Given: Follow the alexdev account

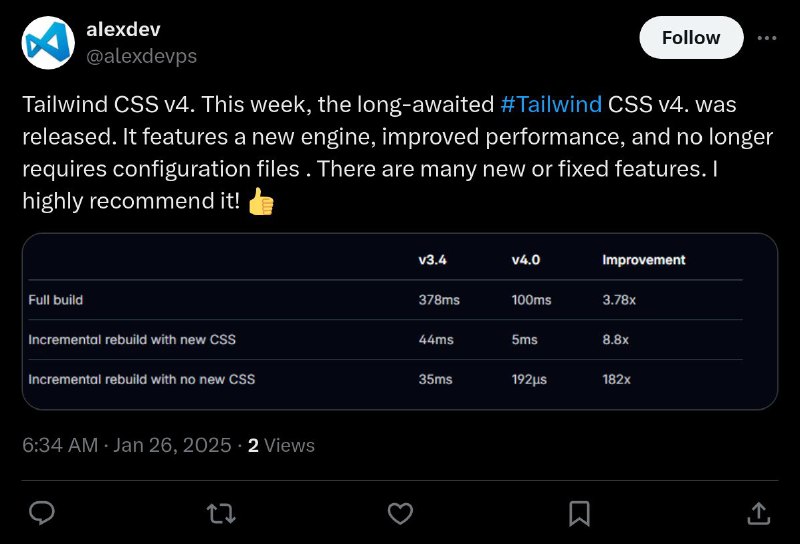Looking at the screenshot, I should click(691, 38).
